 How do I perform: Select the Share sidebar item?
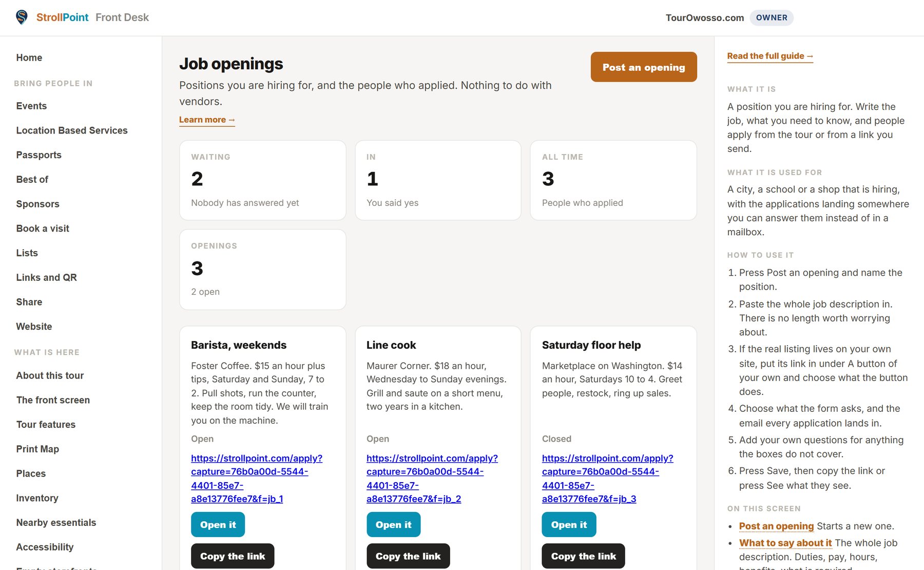[29, 302]
